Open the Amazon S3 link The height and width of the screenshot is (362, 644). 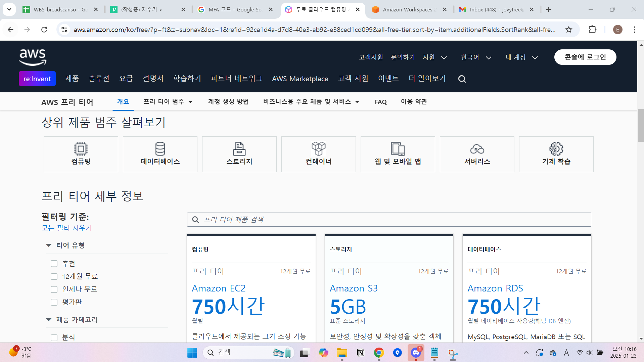coord(354,288)
